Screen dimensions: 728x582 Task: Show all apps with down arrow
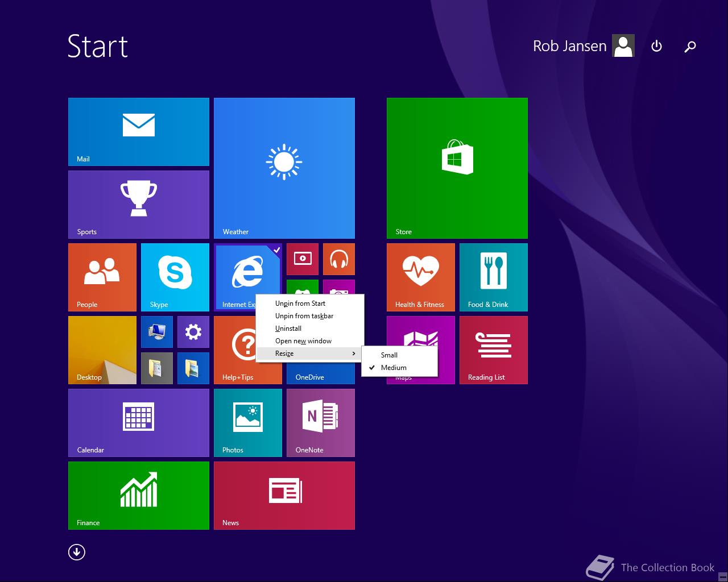coord(77,552)
